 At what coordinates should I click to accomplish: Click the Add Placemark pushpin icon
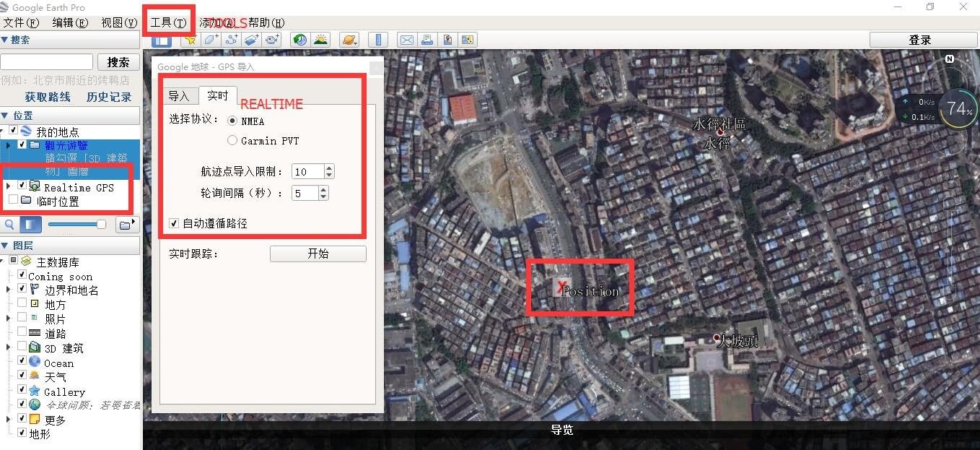(190, 40)
